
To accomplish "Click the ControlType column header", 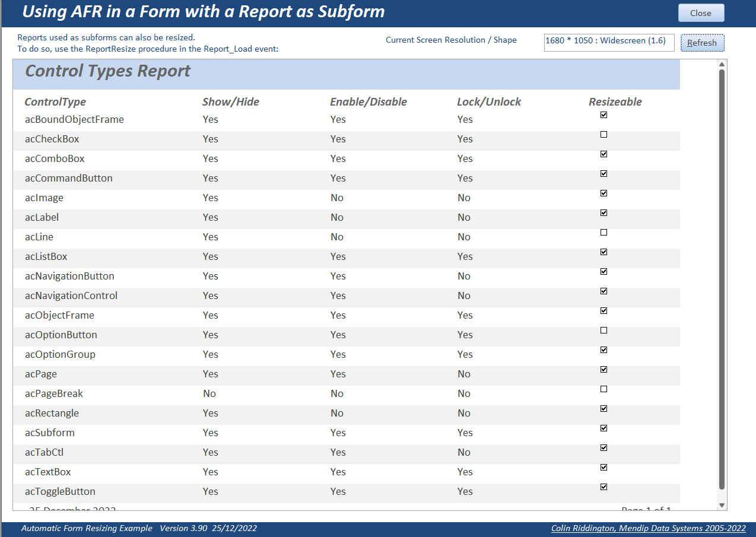I will point(55,102).
